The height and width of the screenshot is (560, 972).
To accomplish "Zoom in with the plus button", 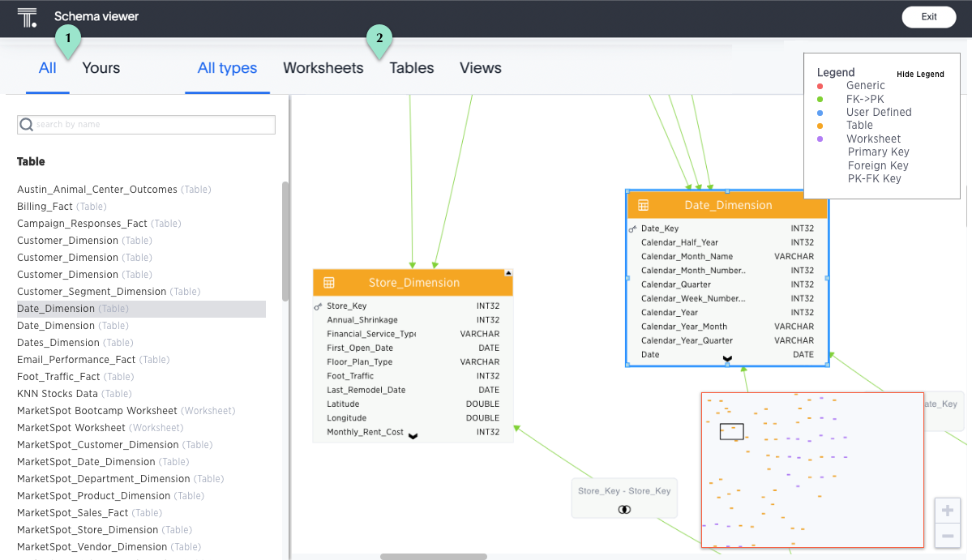I will pyautogui.click(x=947, y=511).
